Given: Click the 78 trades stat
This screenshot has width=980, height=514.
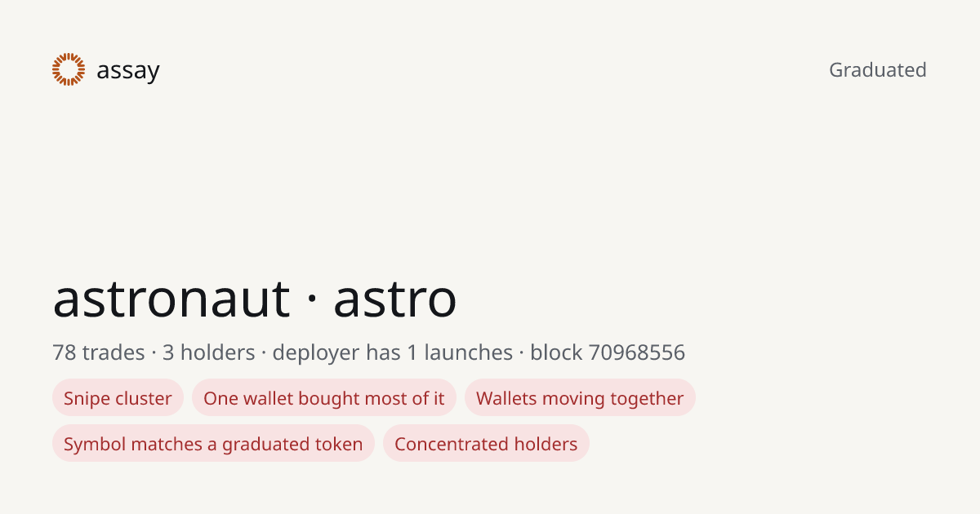Looking at the screenshot, I should click(x=99, y=352).
